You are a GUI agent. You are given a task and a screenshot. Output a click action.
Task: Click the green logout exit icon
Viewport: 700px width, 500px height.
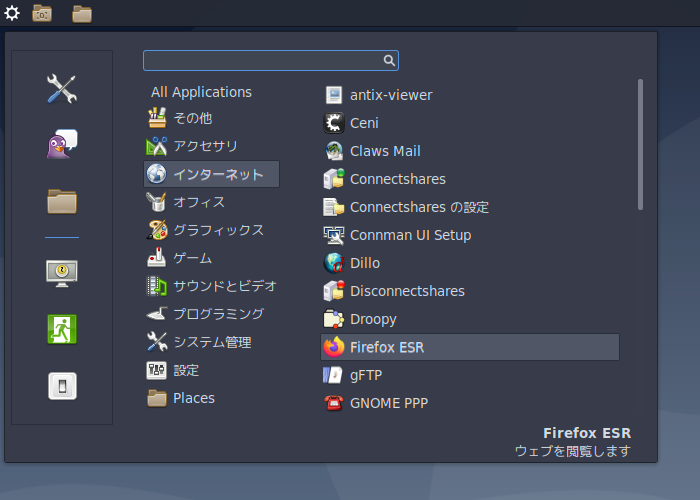tap(62, 329)
